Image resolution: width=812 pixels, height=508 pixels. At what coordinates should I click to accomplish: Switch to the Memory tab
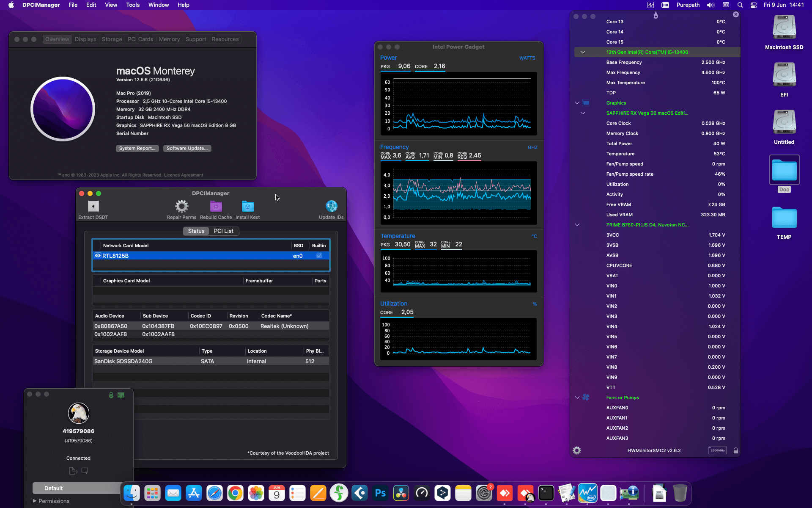click(x=169, y=39)
